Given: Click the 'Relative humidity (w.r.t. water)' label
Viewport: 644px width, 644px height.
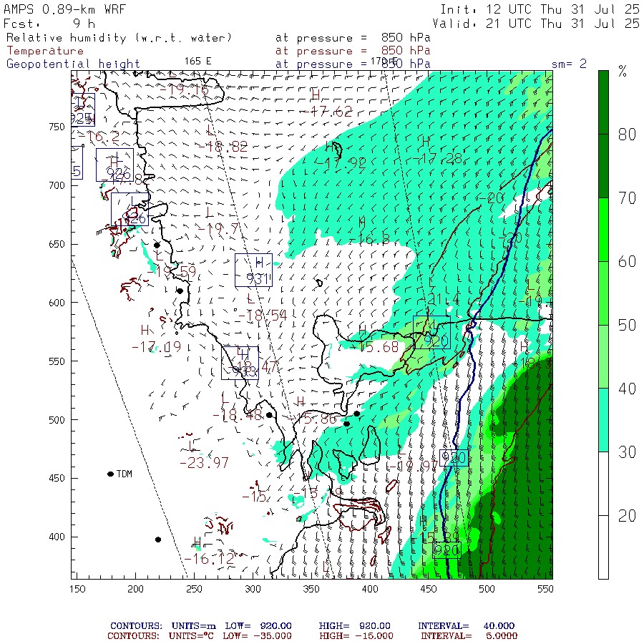Looking at the screenshot, I should coord(119,38).
